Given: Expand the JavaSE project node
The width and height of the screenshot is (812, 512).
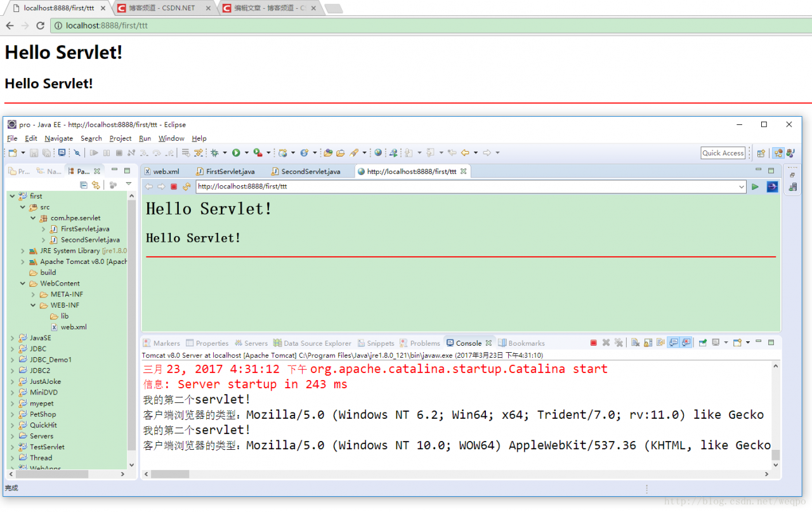Looking at the screenshot, I should (12, 338).
